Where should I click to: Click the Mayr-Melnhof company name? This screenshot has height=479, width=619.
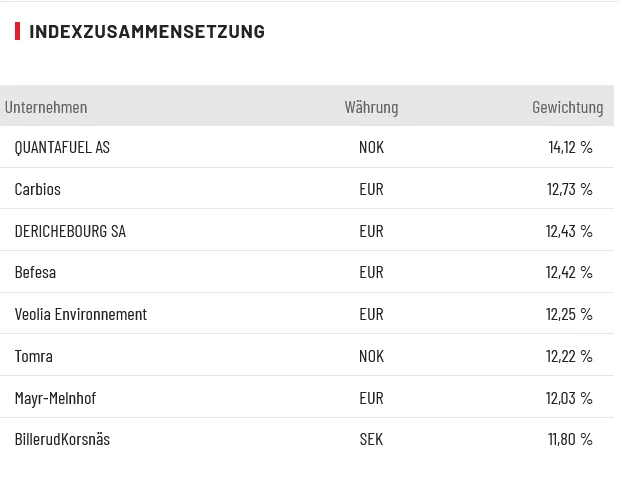pos(55,398)
